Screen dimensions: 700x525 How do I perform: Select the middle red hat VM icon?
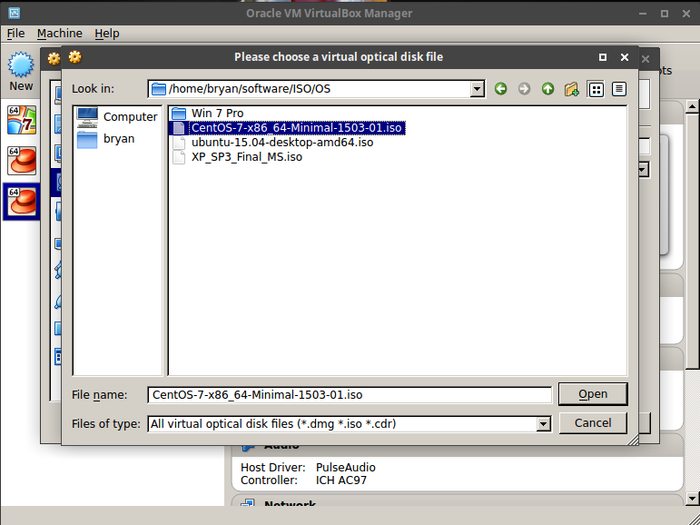21,160
